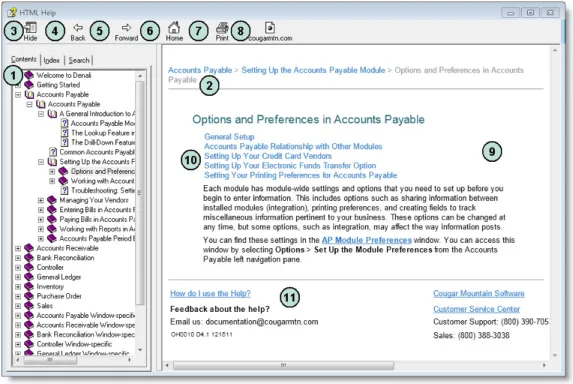Click the Welcome to Denali book icon
This screenshot has width=573, height=384.
point(29,75)
